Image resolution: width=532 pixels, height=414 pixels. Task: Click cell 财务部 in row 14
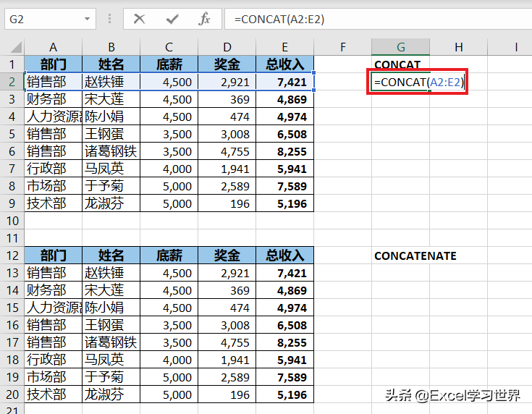(x=54, y=290)
